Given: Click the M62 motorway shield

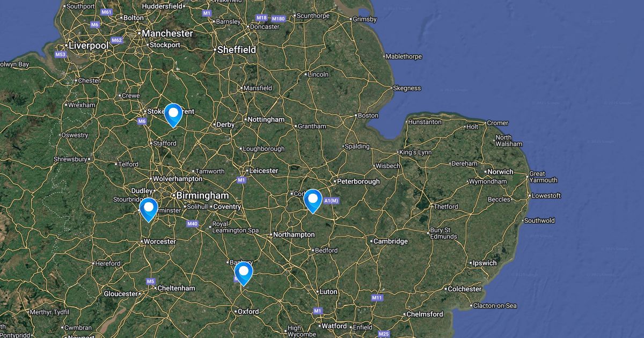Looking at the screenshot, I should tap(117, 40).
